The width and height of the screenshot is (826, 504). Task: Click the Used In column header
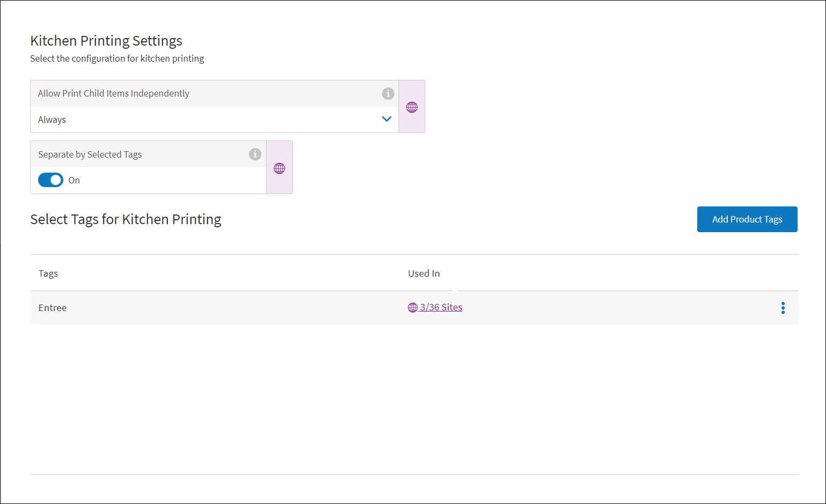tap(424, 273)
